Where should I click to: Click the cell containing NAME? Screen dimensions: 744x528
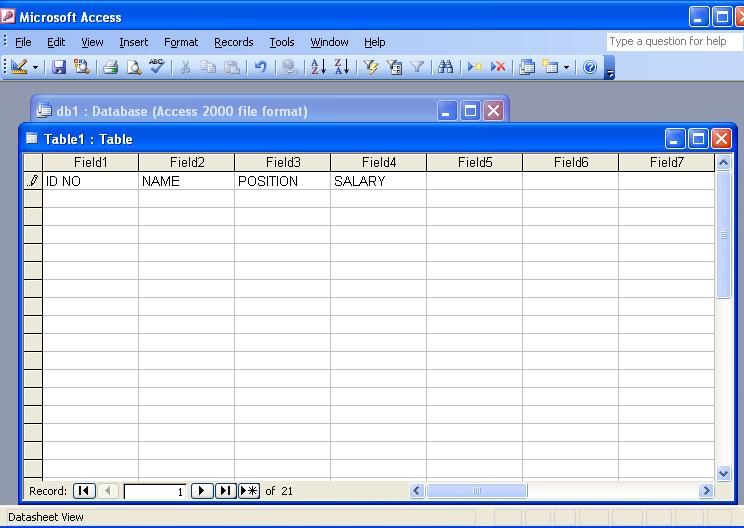click(x=187, y=181)
